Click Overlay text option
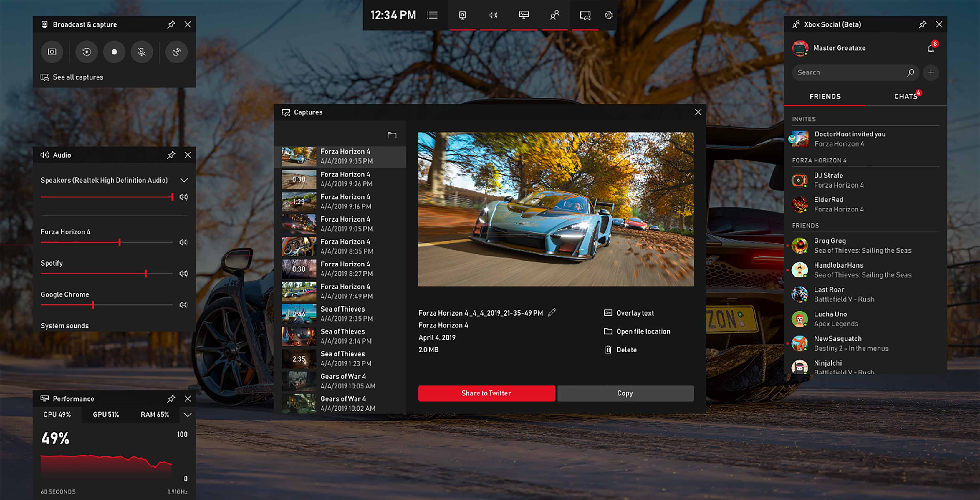 click(629, 313)
